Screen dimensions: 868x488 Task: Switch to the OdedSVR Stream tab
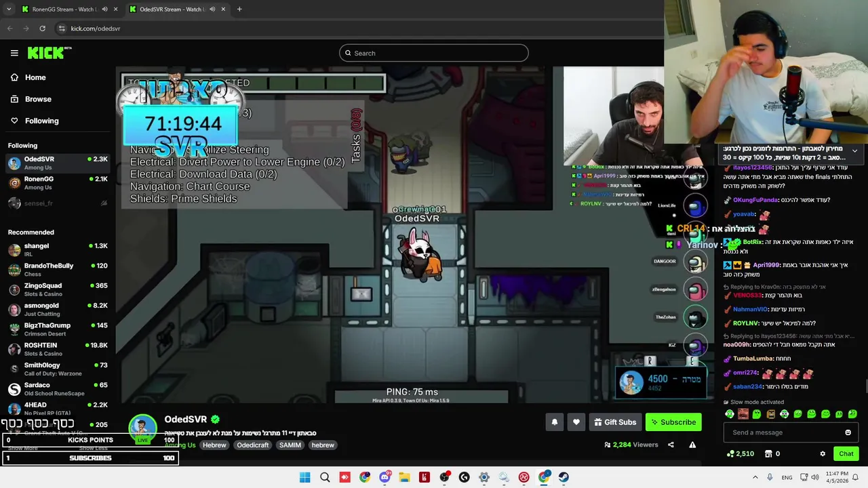click(x=172, y=9)
